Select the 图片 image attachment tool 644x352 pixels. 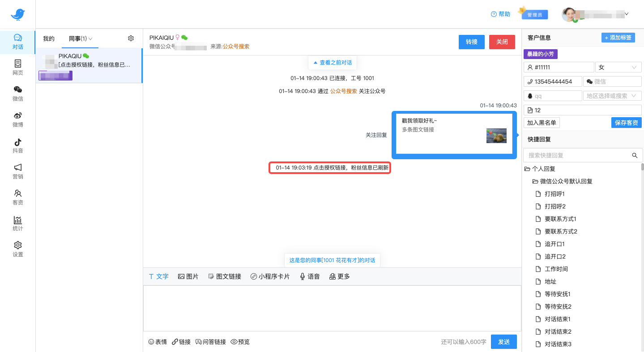(x=188, y=276)
